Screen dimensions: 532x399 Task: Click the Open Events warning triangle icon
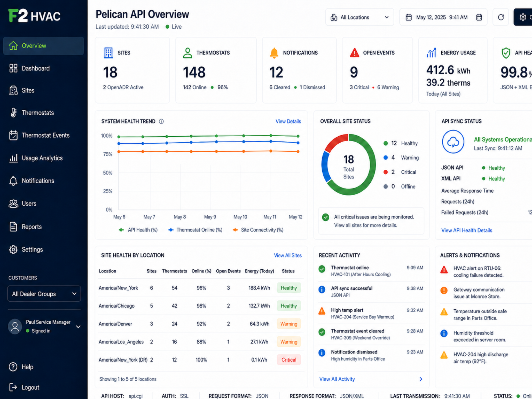tap(355, 53)
